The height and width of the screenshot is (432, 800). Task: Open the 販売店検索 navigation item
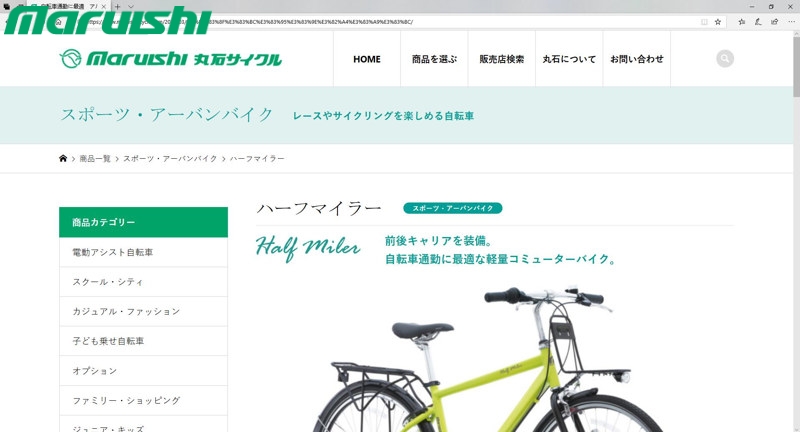502,59
